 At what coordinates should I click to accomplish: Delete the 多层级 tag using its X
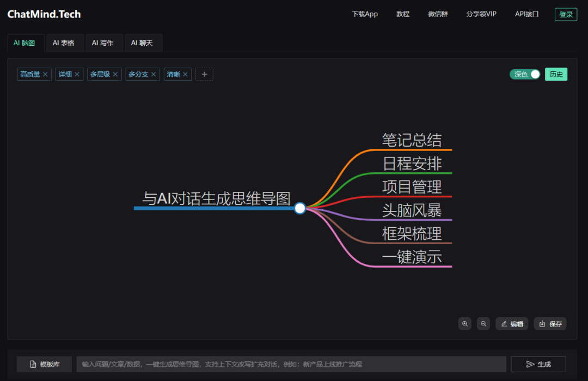click(x=115, y=74)
